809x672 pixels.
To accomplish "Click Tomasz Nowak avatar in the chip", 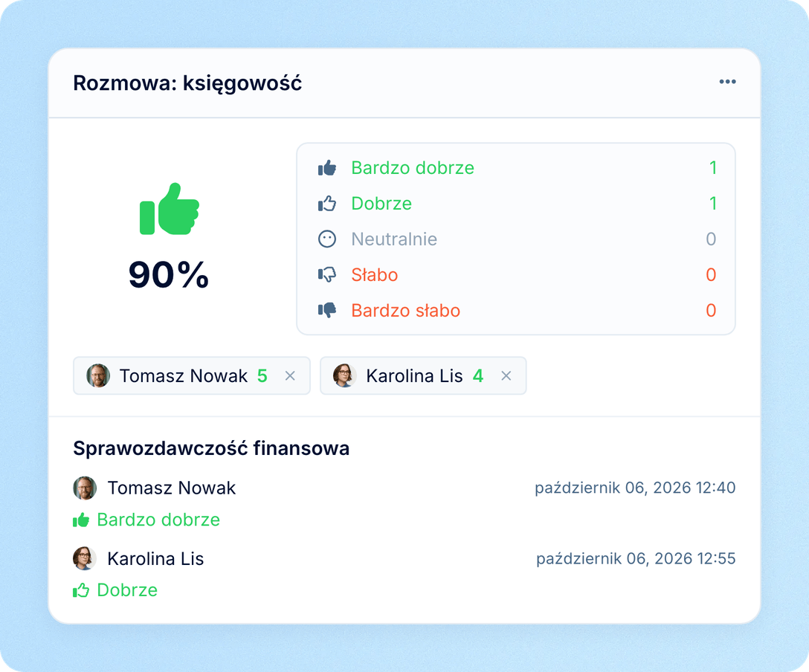I will click(98, 375).
